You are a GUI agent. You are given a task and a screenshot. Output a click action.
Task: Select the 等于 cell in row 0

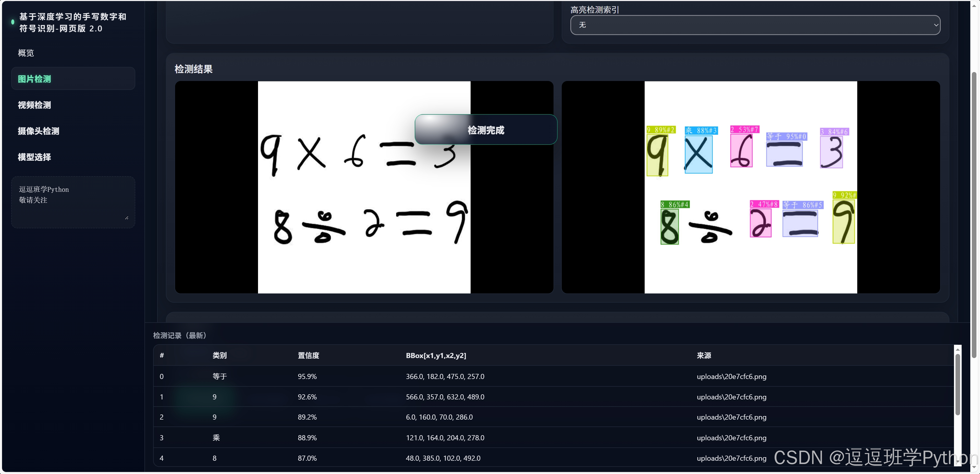219,376
